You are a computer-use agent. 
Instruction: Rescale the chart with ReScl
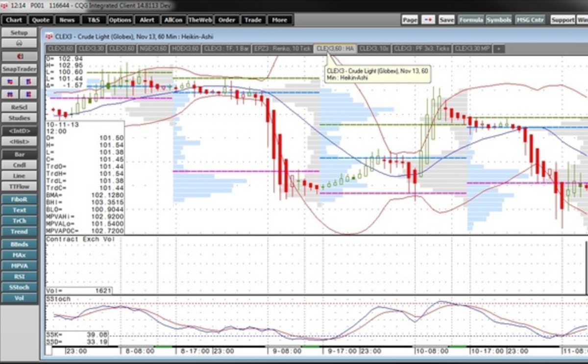click(x=20, y=107)
